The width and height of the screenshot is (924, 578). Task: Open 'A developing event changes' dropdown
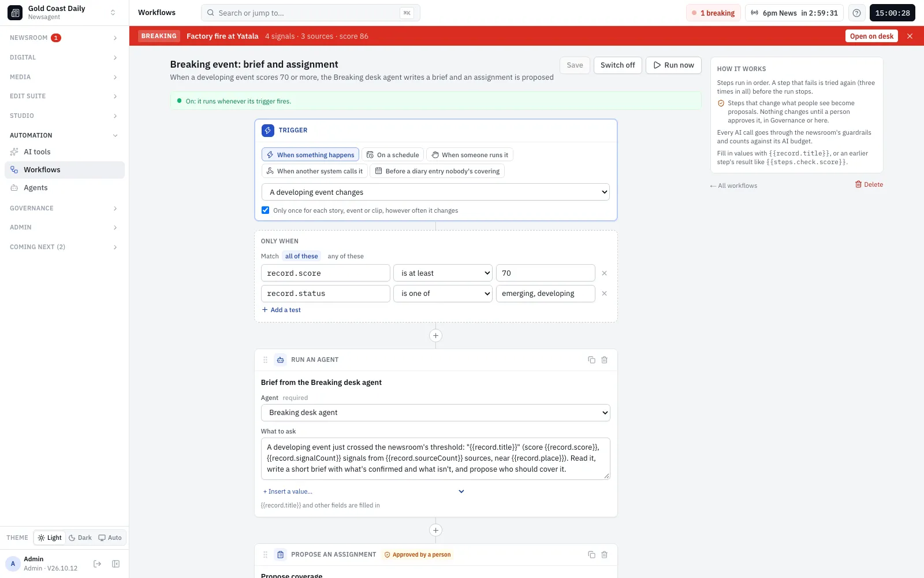tap(436, 192)
